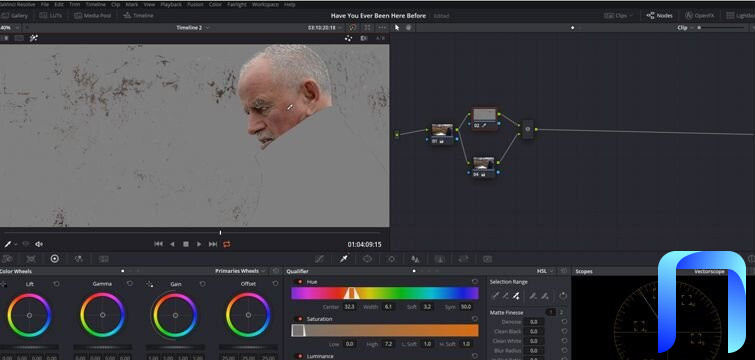This screenshot has width=755, height=360.
Task: Disable the Hue qualifier toggle
Action: click(x=300, y=282)
